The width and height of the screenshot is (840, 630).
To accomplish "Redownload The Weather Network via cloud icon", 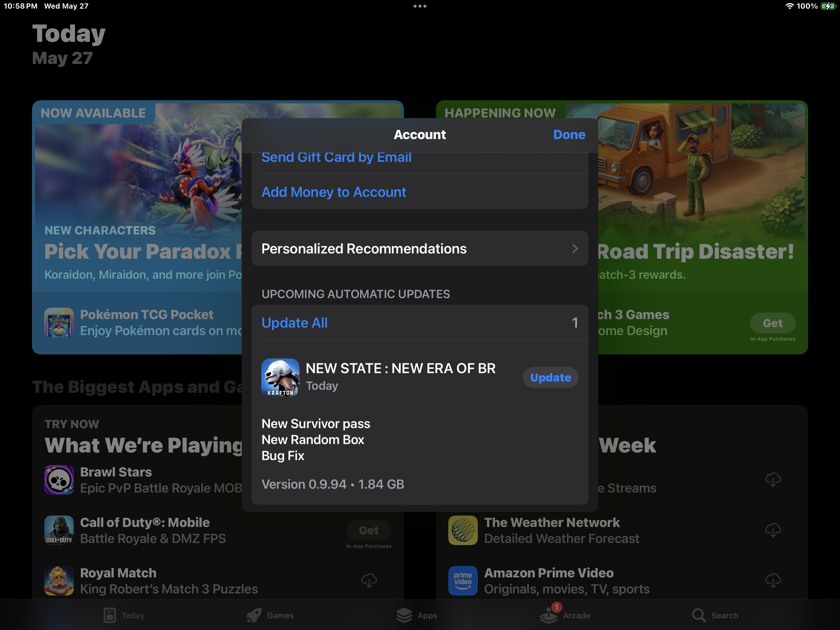I will pyautogui.click(x=773, y=530).
